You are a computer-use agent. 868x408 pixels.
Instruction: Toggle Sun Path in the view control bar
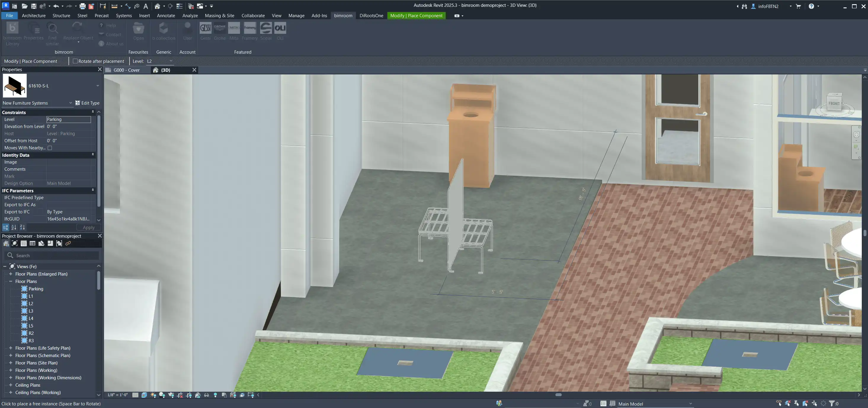pos(153,395)
